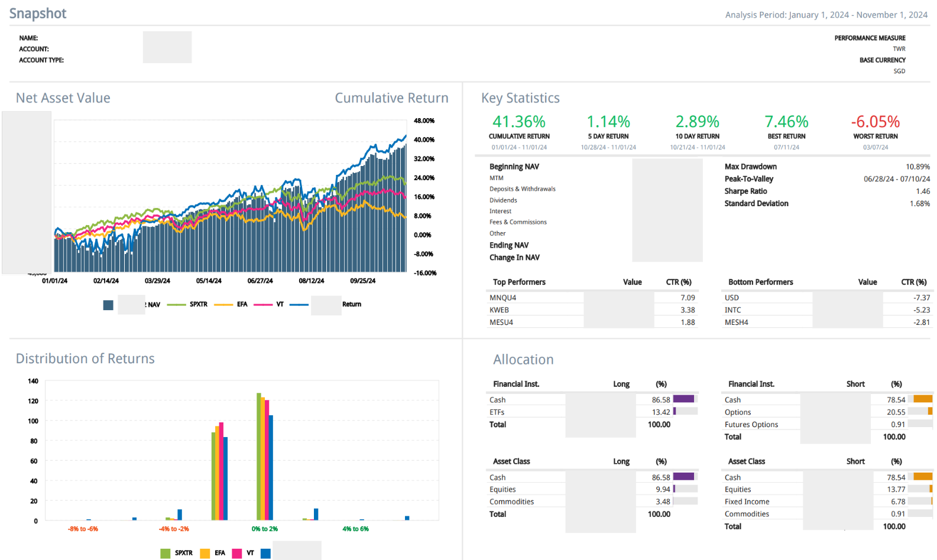Viewport: 937px width, 560px height.
Task: Click the Cumulative Return chart heading
Action: click(391, 98)
